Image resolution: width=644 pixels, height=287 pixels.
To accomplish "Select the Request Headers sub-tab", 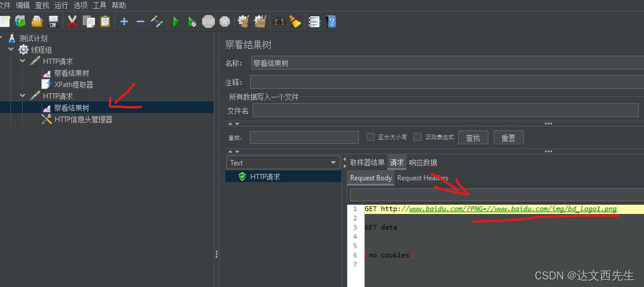I will pyautogui.click(x=423, y=178).
